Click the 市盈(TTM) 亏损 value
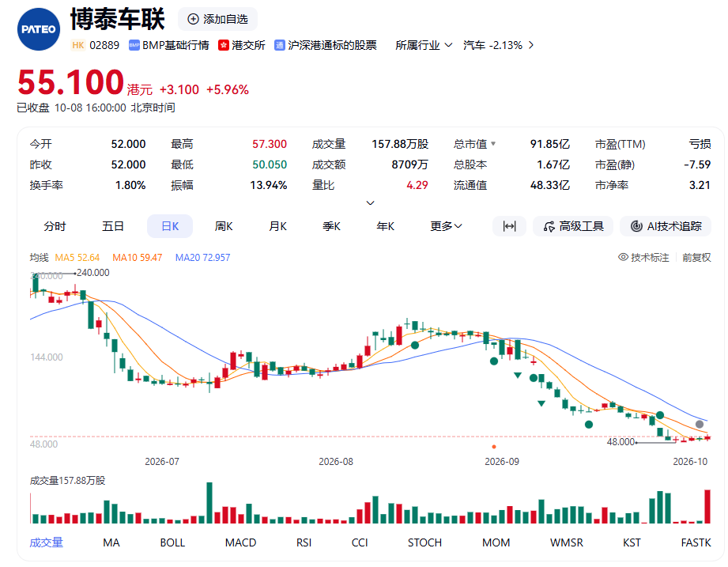Image resolution: width=728 pixels, height=567 pixels. pyautogui.click(x=700, y=144)
